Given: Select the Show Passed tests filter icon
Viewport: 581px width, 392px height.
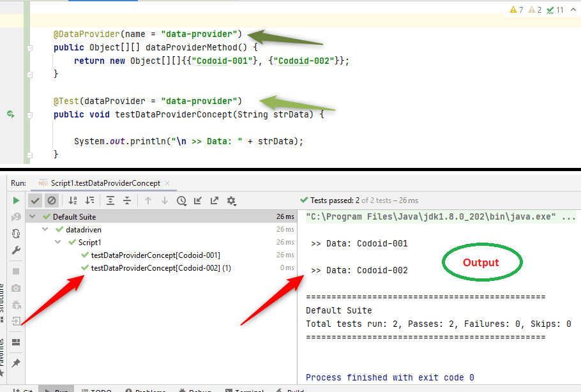Looking at the screenshot, I should pos(36,200).
